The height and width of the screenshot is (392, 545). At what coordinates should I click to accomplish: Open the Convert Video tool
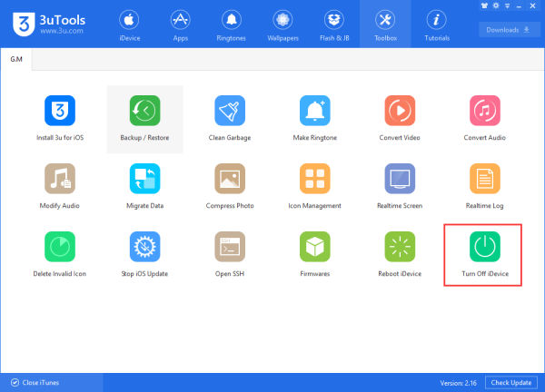(x=401, y=111)
